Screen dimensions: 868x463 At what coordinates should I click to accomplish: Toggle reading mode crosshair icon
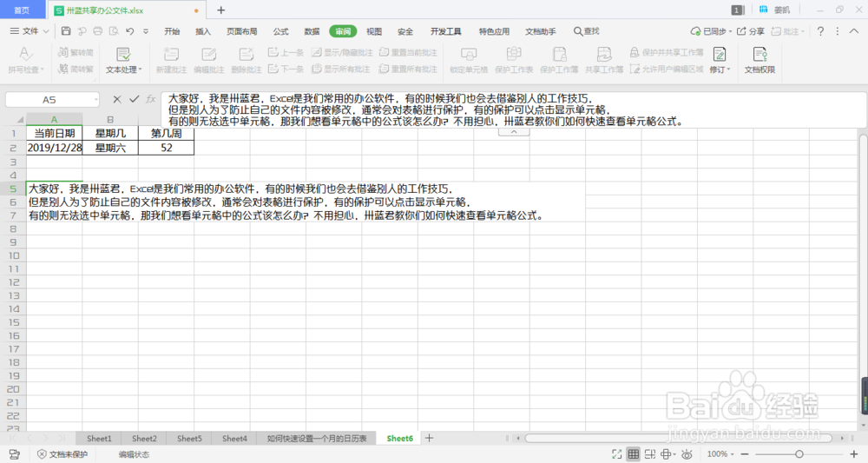pyautogui.click(x=667, y=454)
